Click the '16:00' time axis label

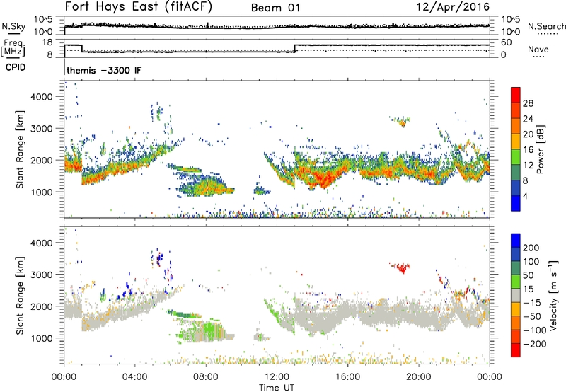[347, 377]
